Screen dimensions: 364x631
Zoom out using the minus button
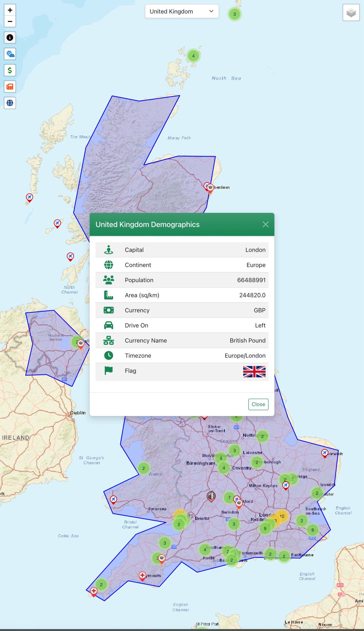click(10, 22)
